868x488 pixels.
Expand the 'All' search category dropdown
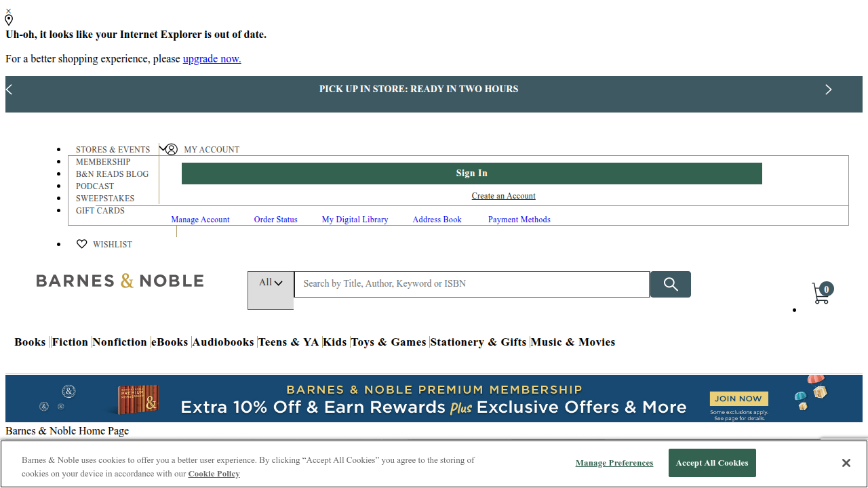coord(271,290)
